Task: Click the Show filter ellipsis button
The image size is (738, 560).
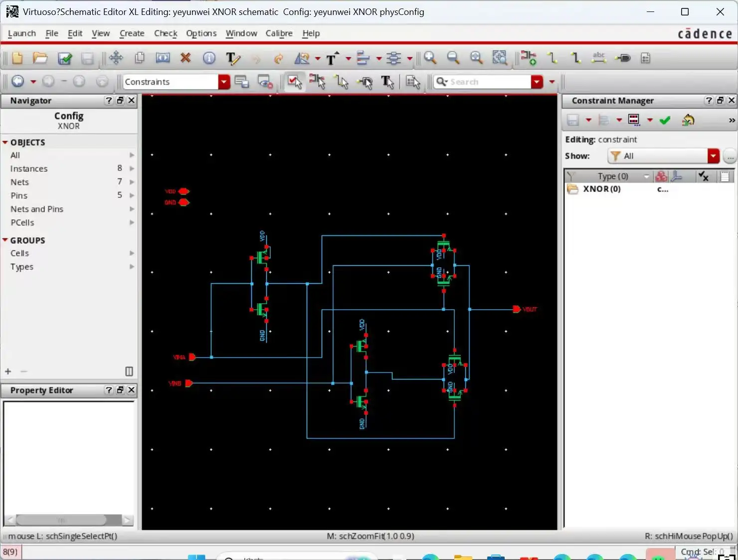Action: coord(730,156)
